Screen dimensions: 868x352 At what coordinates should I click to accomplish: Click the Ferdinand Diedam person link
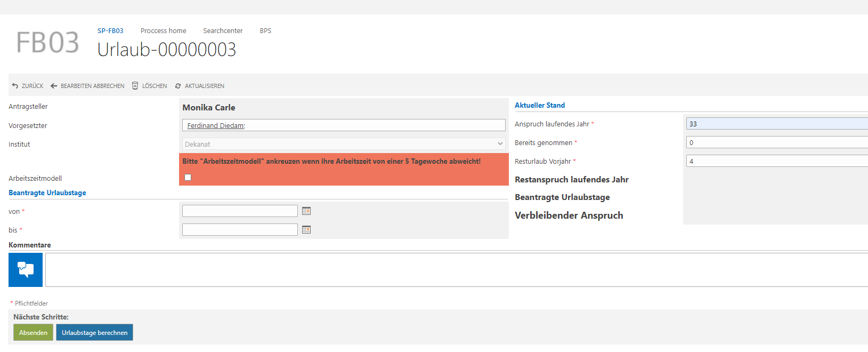[216, 126]
